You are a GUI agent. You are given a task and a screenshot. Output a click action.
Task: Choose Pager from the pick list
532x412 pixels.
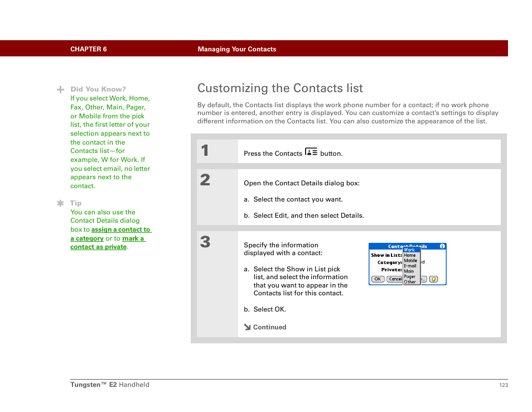pyautogui.click(x=412, y=276)
